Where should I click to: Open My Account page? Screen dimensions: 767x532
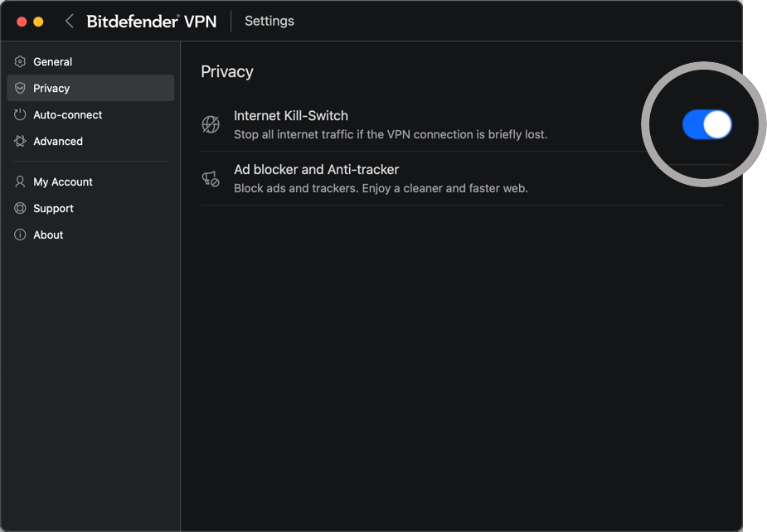point(90,181)
